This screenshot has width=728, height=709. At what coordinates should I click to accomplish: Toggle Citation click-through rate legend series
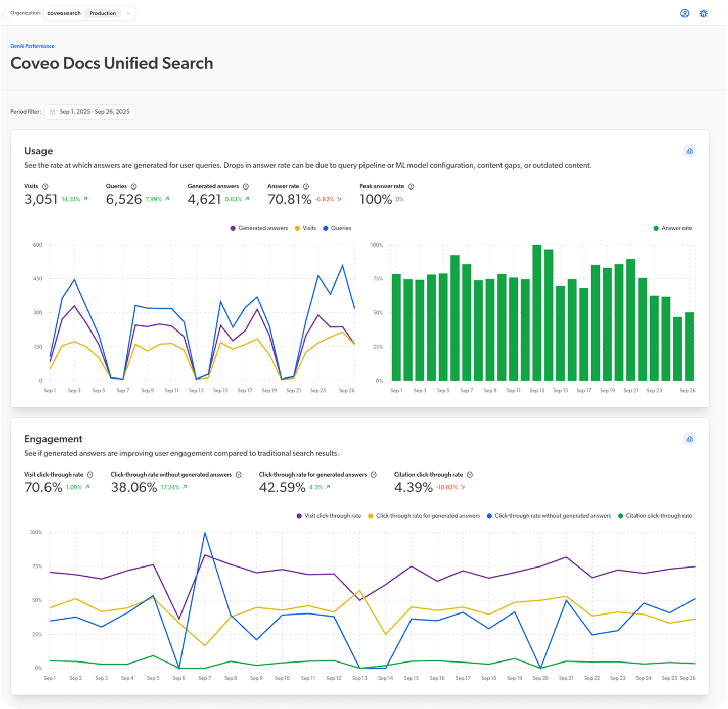[655, 516]
